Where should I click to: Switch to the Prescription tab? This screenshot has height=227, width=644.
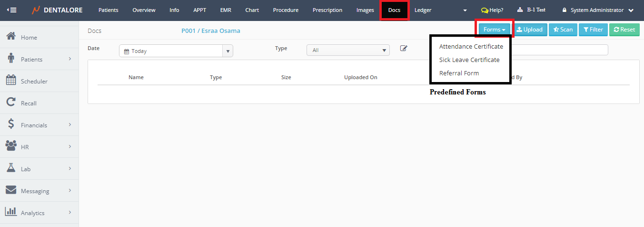tap(327, 10)
